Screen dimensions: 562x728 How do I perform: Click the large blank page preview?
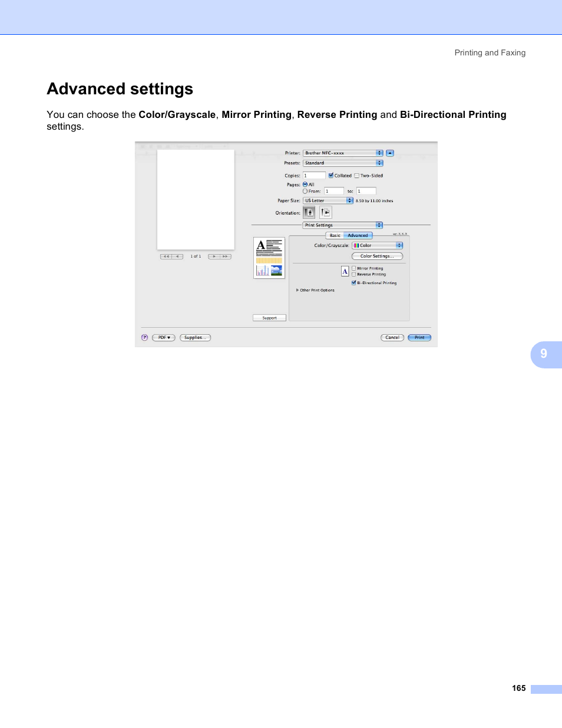pos(196,200)
